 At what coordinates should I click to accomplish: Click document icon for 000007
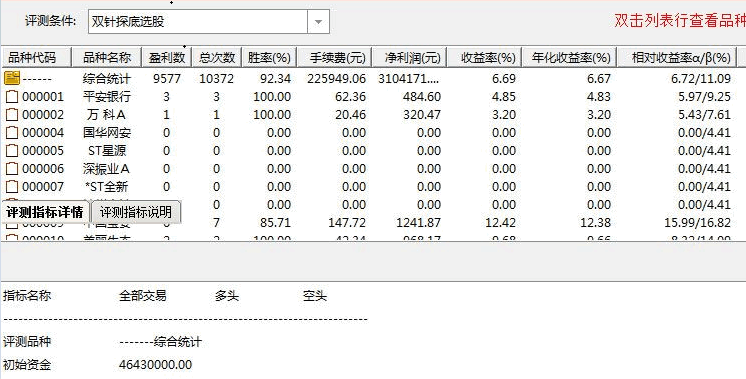[12, 187]
